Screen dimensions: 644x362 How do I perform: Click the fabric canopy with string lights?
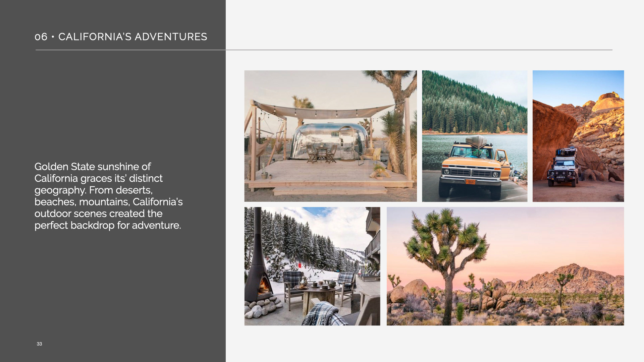coord(324,111)
